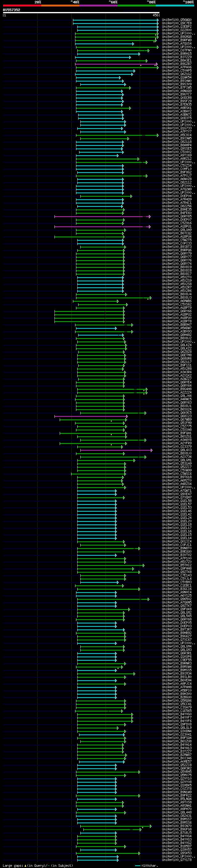Click the alignment bar for UniRef100_B9GFG8

tap(112, 830)
